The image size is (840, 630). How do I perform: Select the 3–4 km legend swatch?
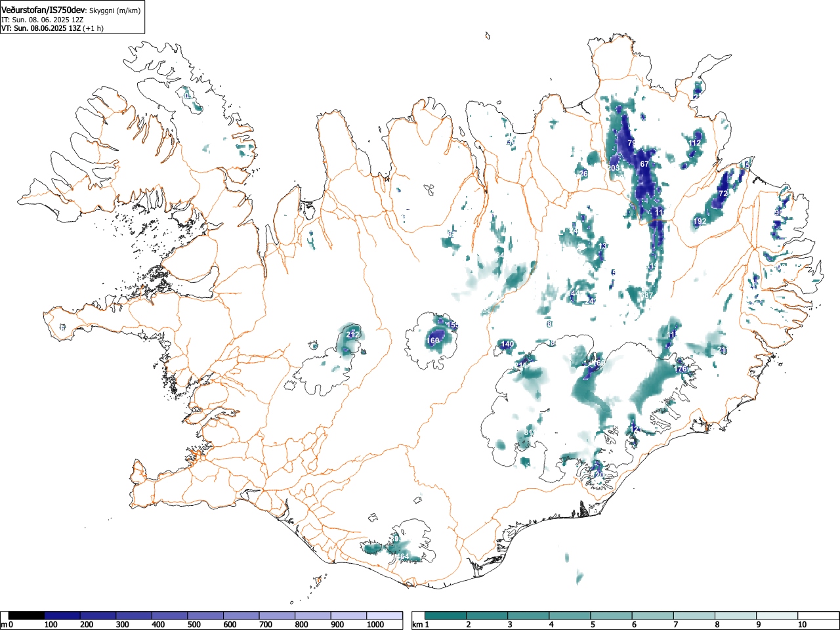530,616
